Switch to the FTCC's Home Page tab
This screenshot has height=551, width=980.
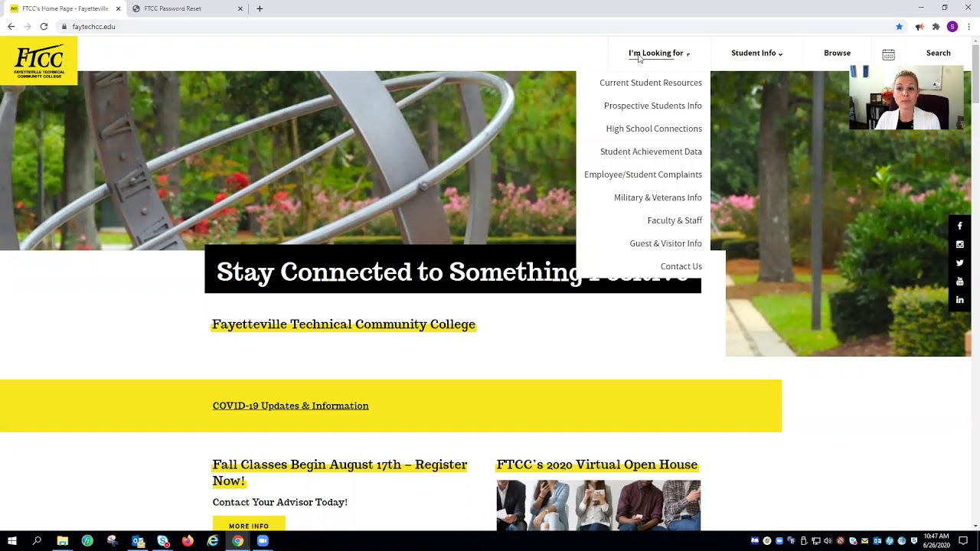point(65,8)
